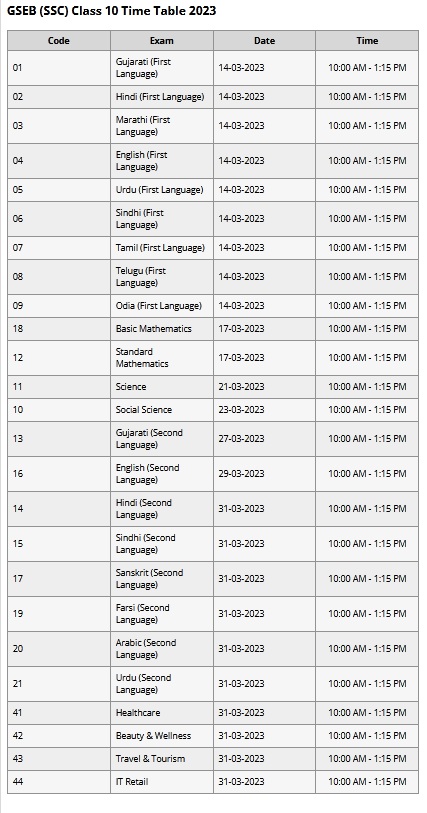Click the Time column header
The width and height of the screenshot is (427, 813).
367,40
